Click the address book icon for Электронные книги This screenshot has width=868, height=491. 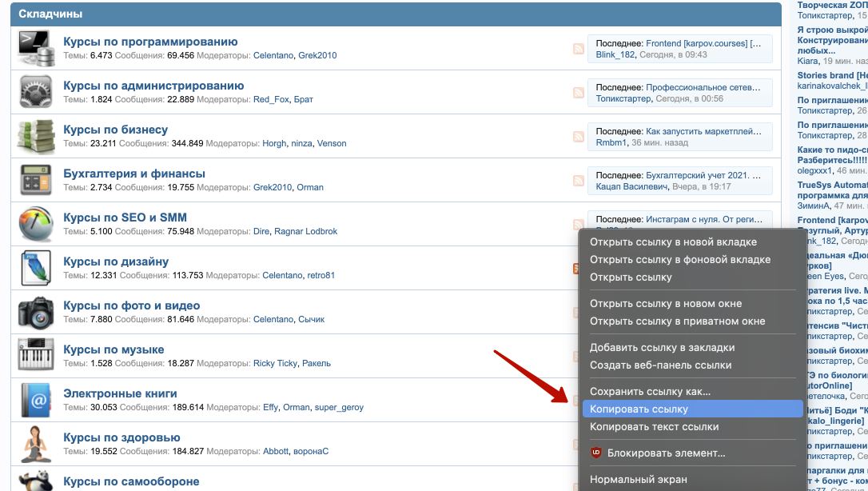pos(35,400)
